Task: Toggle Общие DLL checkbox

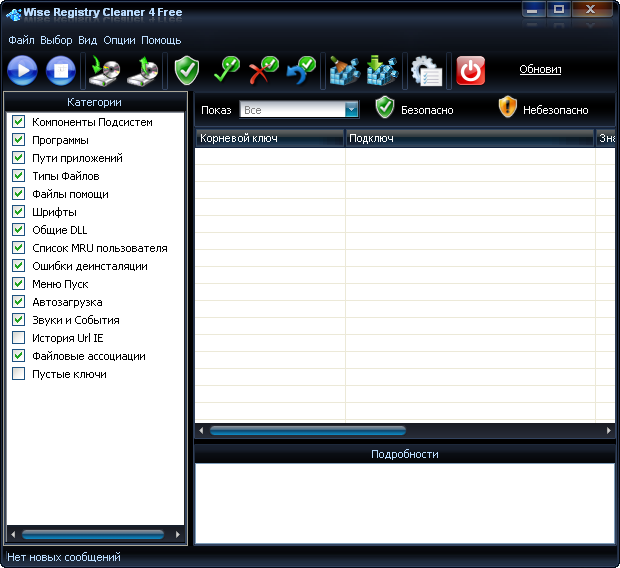Action: 19,229
